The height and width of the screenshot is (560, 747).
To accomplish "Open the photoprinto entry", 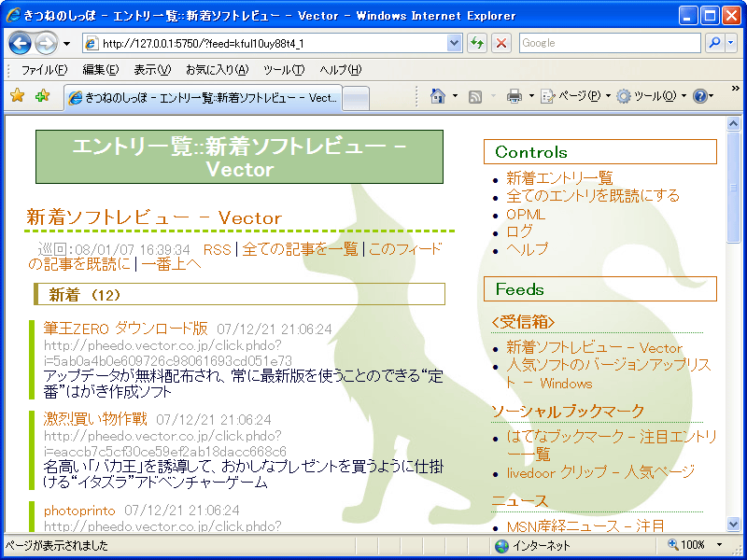I will tap(79, 511).
